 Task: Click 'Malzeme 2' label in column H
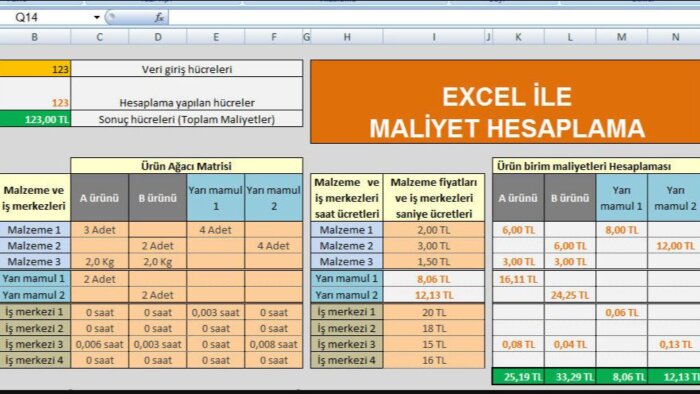(347, 245)
